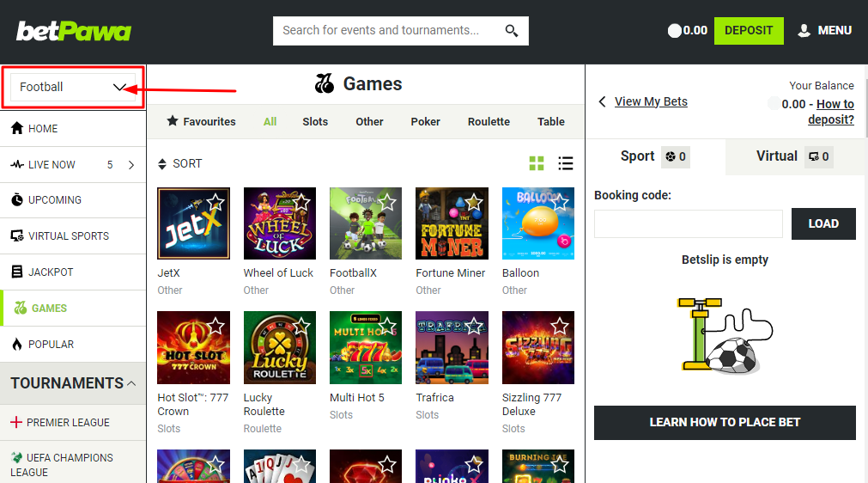Viewport: 868px width, 483px height.
Task: Click the Favourites star icon in tabs
Action: click(173, 120)
